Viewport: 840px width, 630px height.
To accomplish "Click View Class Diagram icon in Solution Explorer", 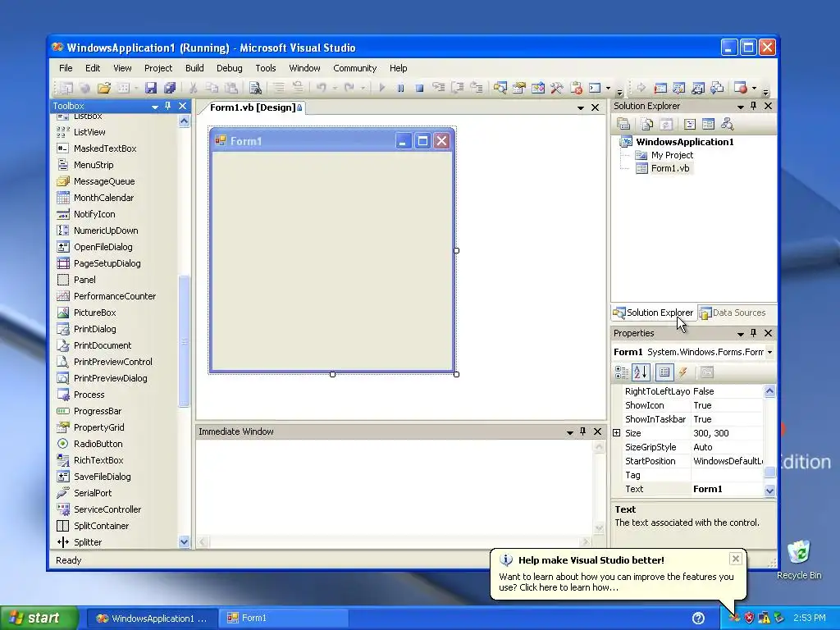I will tap(727, 125).
